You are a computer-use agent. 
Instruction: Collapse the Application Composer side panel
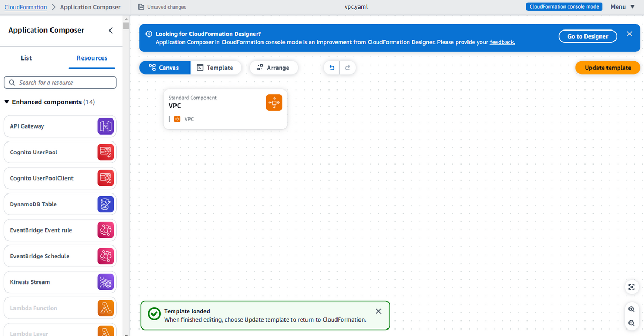tap(111, 31)
